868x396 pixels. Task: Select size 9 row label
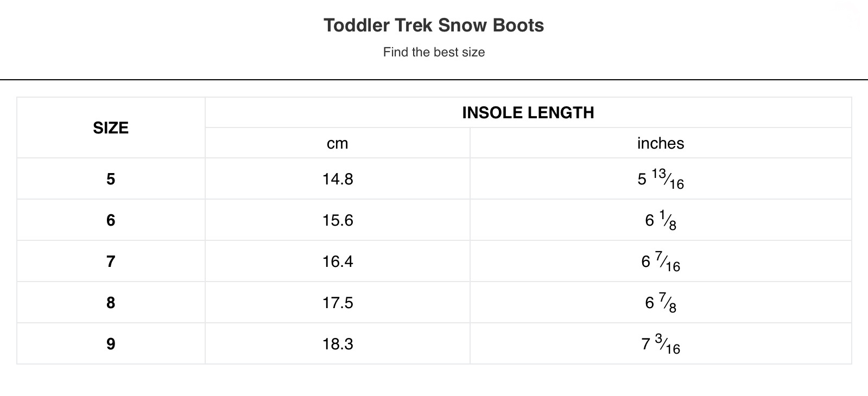[111, 344]
